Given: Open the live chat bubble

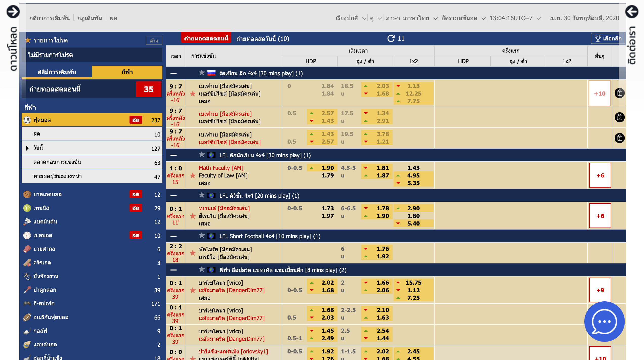Looking at the screenshot, I should click(x=604, y=322).
